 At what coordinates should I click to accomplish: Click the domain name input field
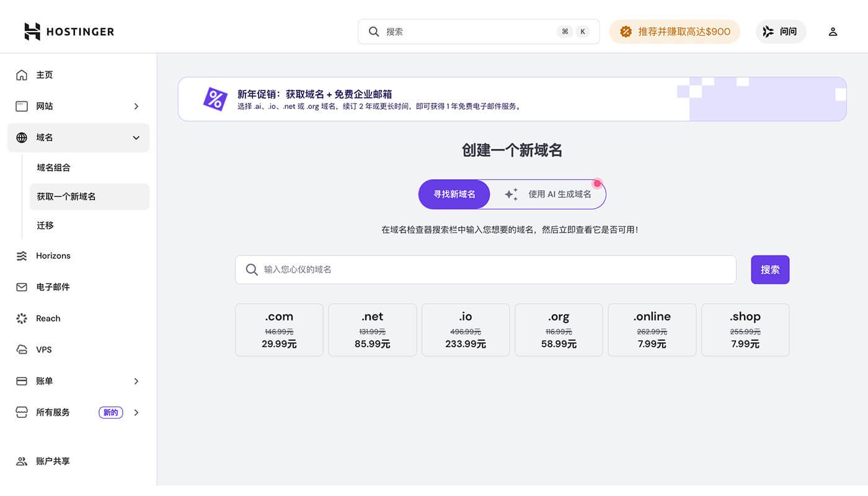click(485, 269)
